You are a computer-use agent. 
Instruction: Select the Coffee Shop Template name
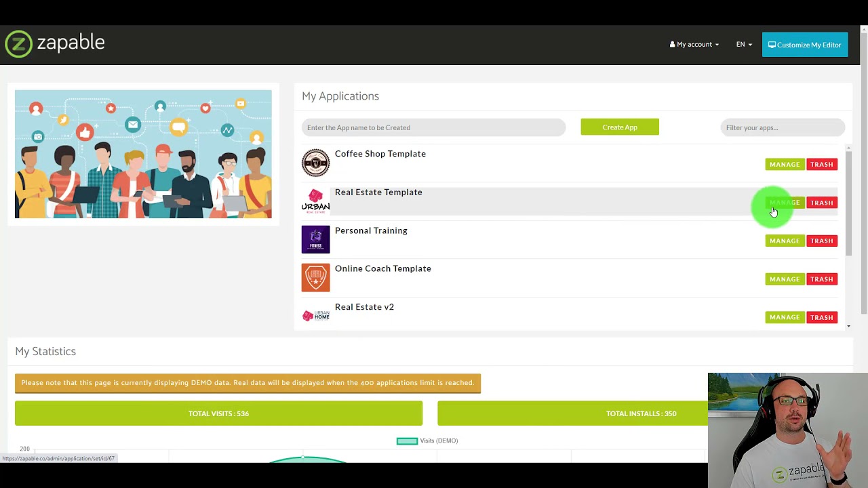[380, 154]
